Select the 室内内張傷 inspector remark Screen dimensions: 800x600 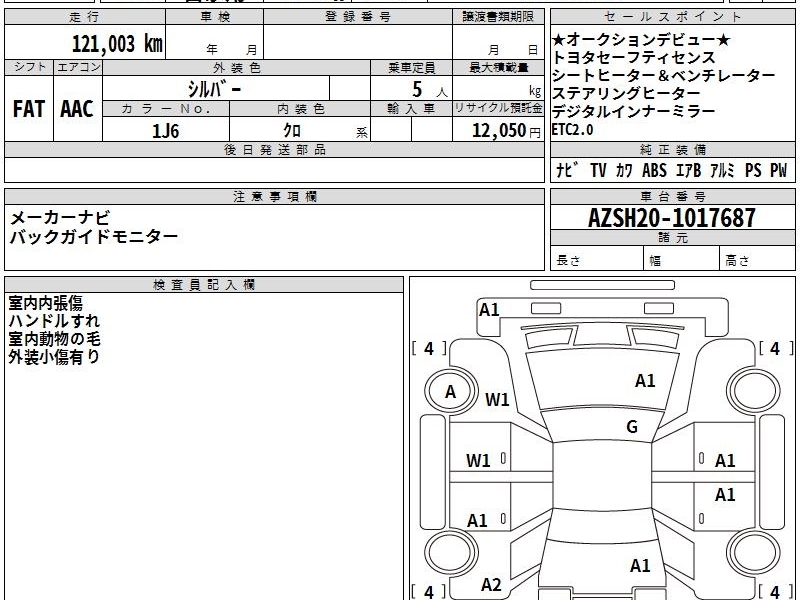click(45, 303)
